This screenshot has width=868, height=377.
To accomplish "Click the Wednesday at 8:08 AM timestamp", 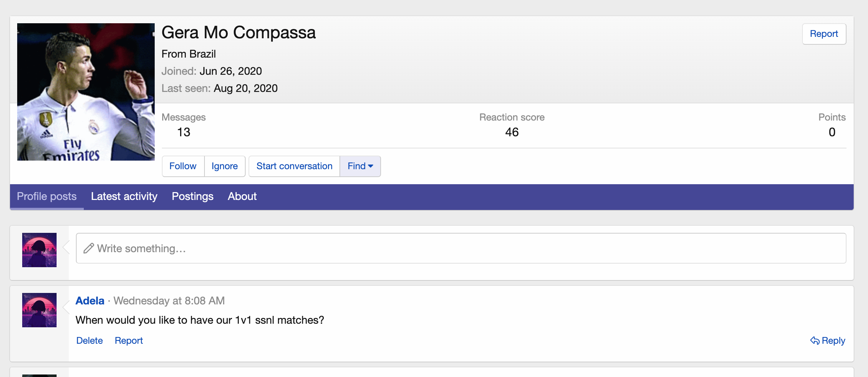I will (169, 301).
